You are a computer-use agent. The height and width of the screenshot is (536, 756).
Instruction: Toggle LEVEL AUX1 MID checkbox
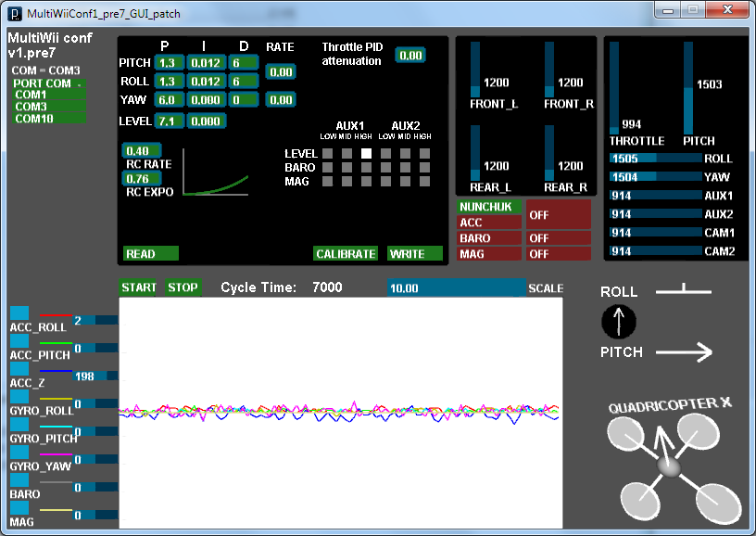pyautogui.click(x=347, y=153)
